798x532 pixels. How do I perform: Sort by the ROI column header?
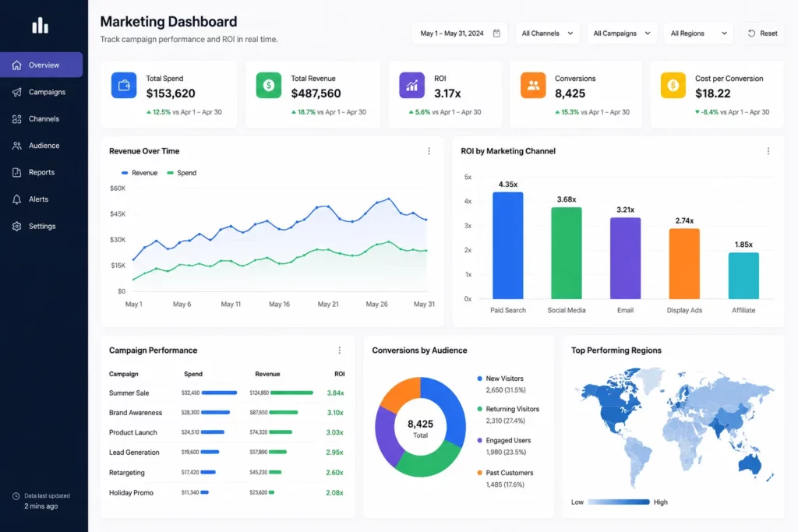click(340, 374)
